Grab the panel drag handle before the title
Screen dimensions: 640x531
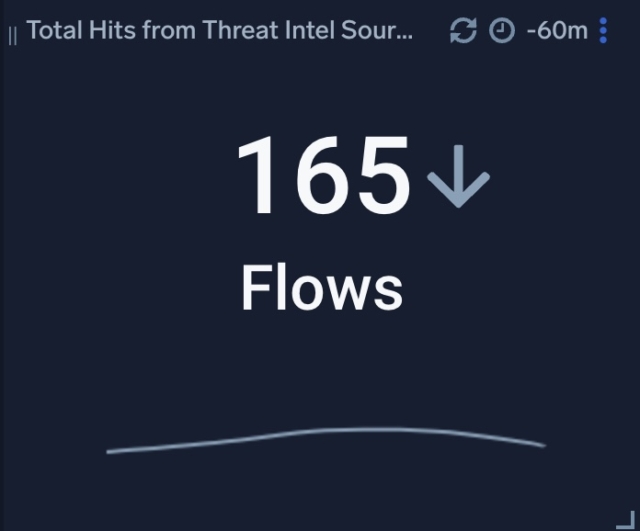click(13, 36)
